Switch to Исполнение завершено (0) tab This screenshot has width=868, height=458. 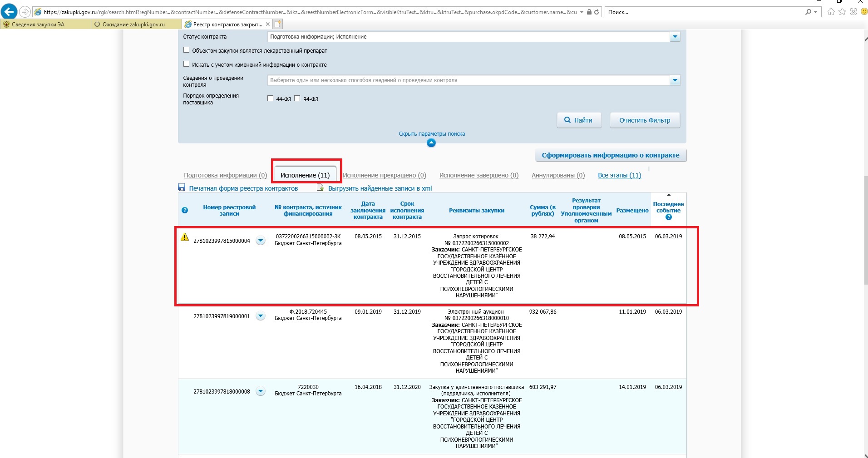point(478,175)
